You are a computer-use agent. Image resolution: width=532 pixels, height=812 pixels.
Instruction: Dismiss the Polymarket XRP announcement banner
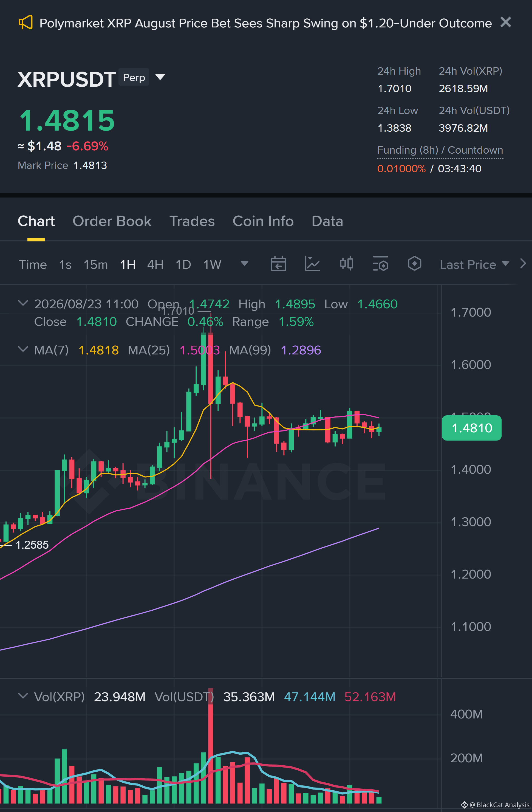click(x=505, y=22)
